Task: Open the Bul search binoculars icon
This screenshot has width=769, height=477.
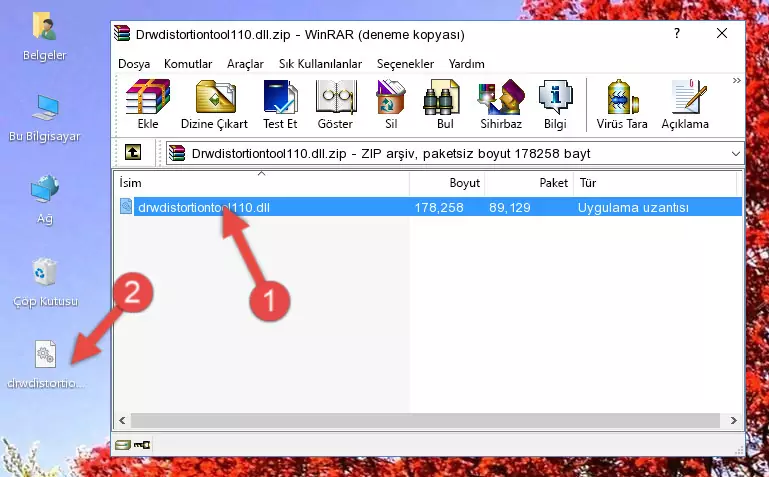Action: coord(445,104)
